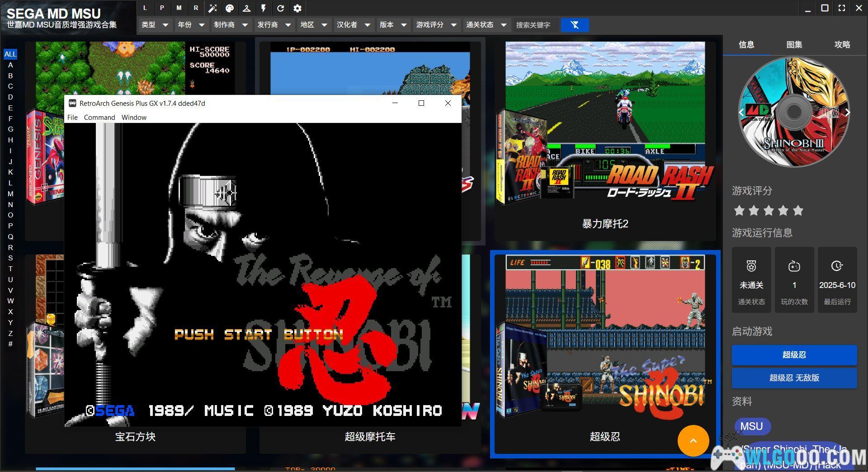Viewport: 868px width, 472px height.
Task: Click the clothes hanger toolbar icon
Action: tap(246, 8)
